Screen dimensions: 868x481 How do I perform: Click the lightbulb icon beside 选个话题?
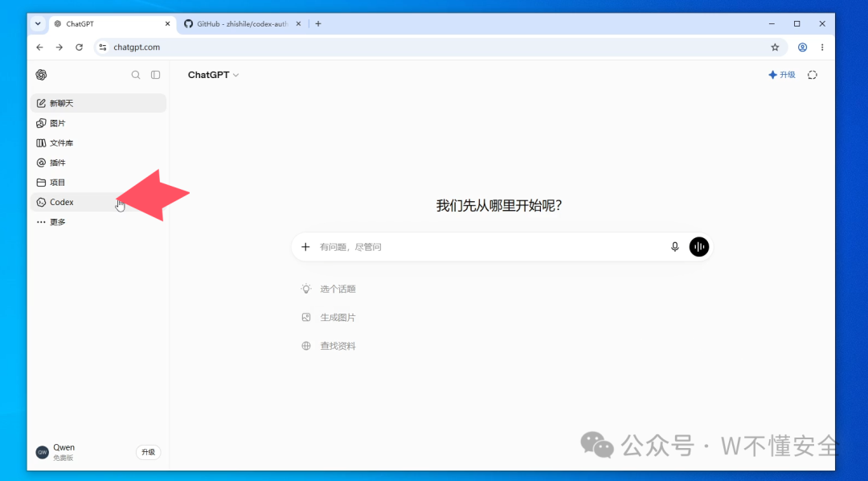[306, 289]
